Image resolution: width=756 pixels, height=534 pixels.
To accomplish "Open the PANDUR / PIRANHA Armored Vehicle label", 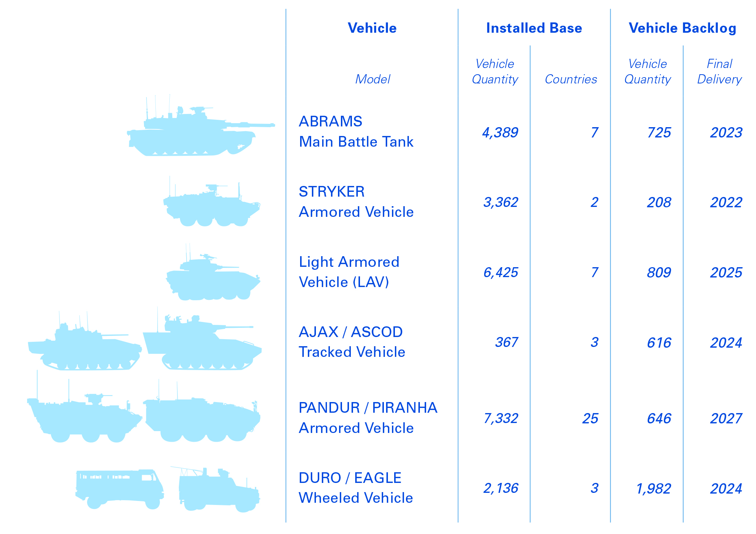I will (368, 418).
